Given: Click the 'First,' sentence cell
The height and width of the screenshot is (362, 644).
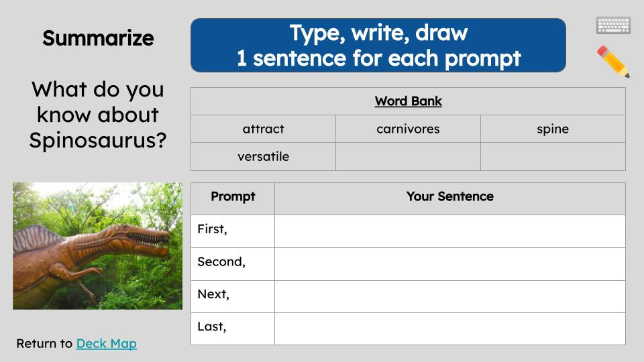Looking at the screenshot, I should point(449,231).
